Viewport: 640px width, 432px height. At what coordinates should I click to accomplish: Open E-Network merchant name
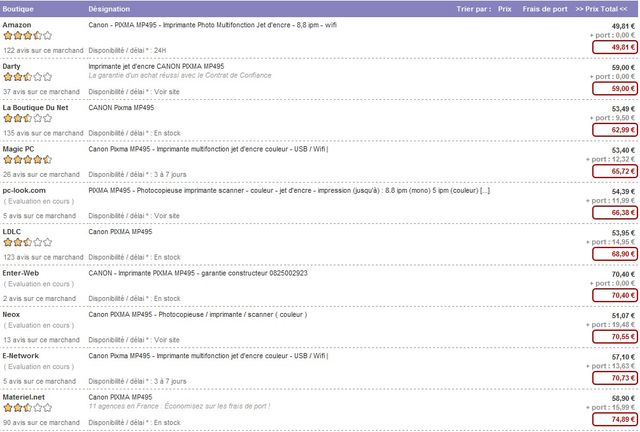click(21, 356)
